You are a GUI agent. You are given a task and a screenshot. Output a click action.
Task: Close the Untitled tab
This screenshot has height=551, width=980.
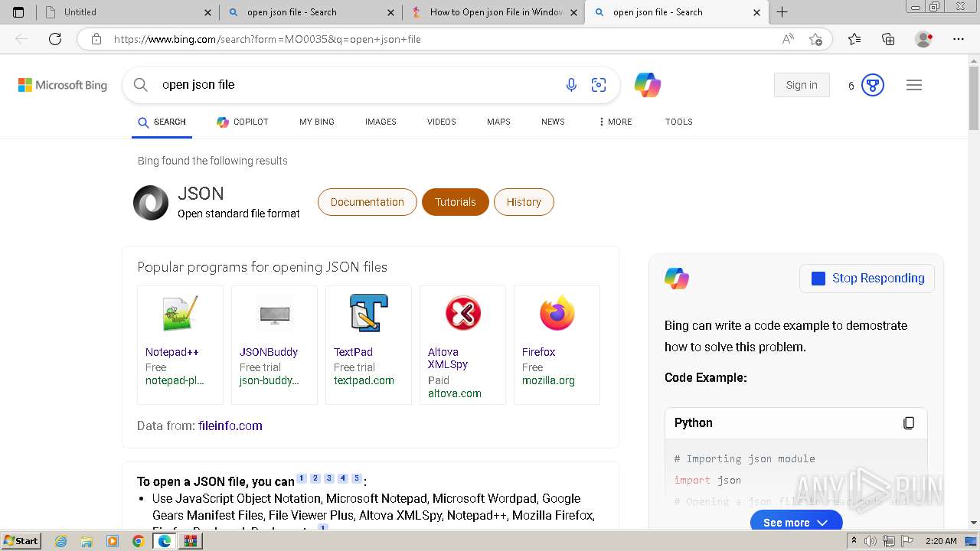coord(208,12)
